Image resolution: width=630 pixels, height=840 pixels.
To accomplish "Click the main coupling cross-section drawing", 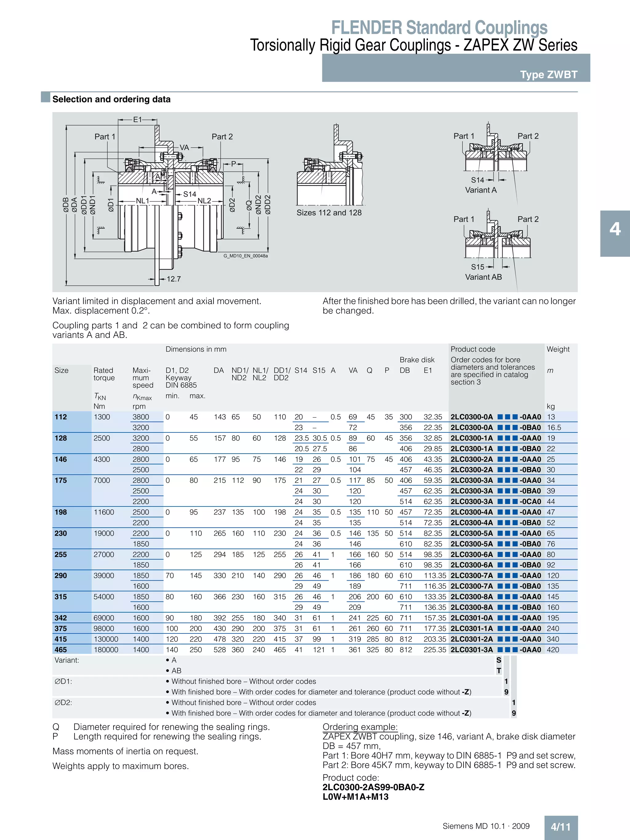I will (167, 201).
